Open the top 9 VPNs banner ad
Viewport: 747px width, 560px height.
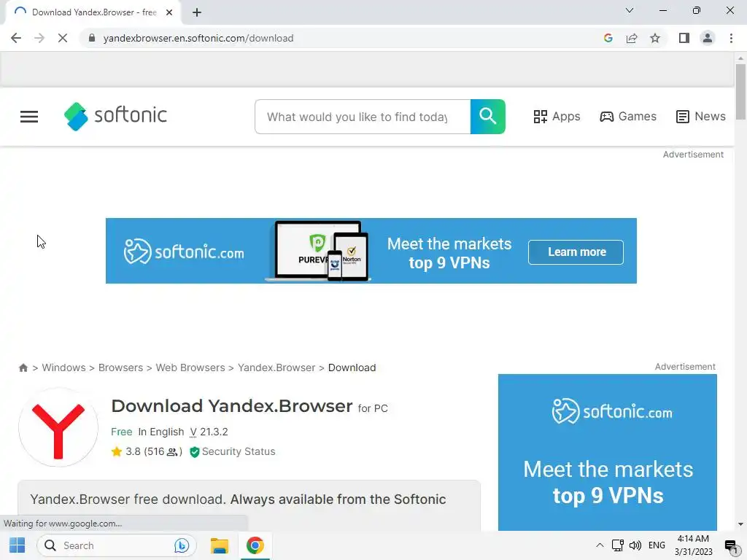[371, 251]
